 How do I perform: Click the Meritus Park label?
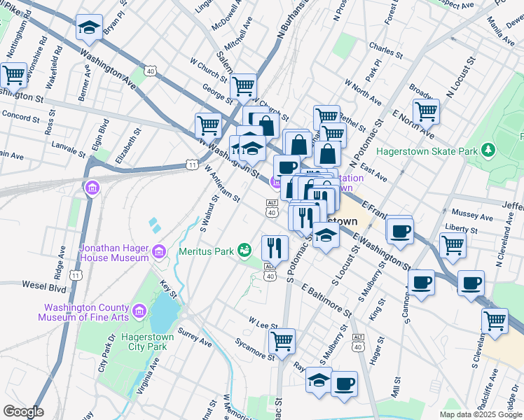pos(206,251)
